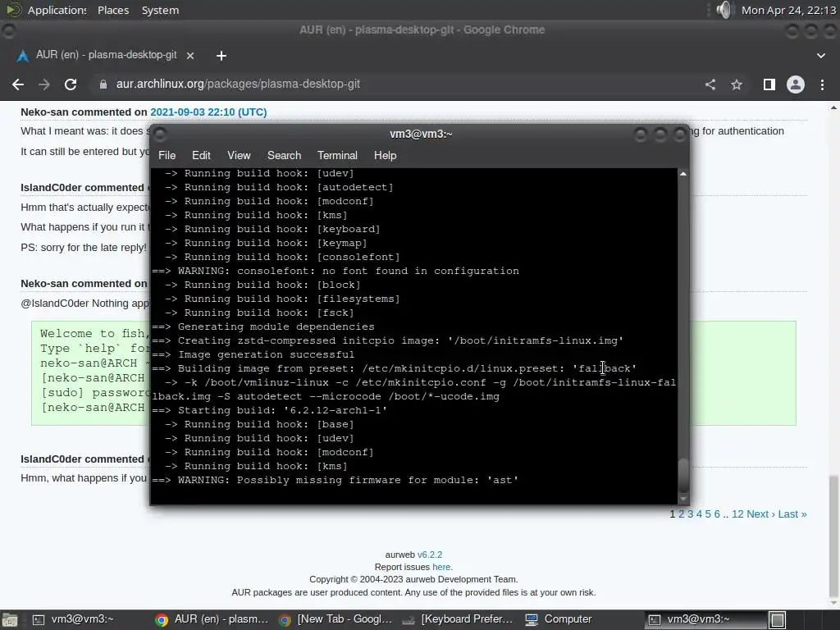Click terminal scrollbar down arrow
840x630 pixels.
(x=683, y=499)
